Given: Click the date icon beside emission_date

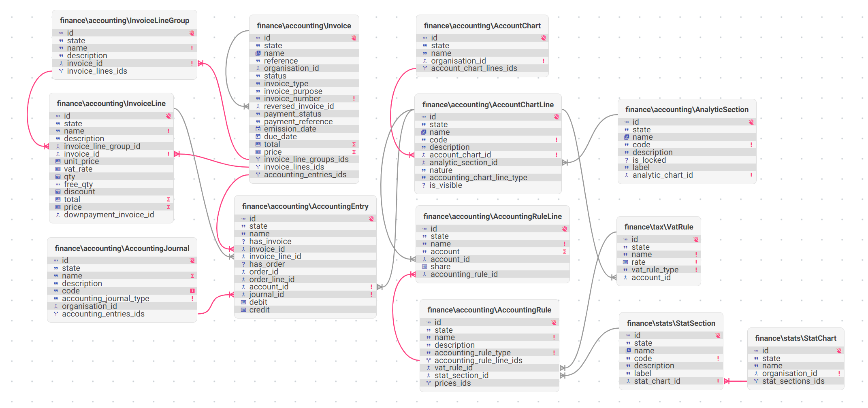Looking at the screenshot, I should 258,129.
